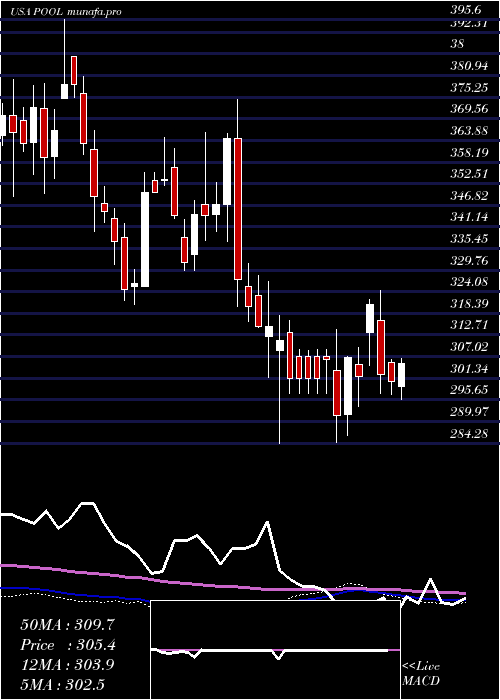Select the 307.02 price axis label
This screenshot has height=700, width=500.
pyautogui.click(x=469, y=347)
